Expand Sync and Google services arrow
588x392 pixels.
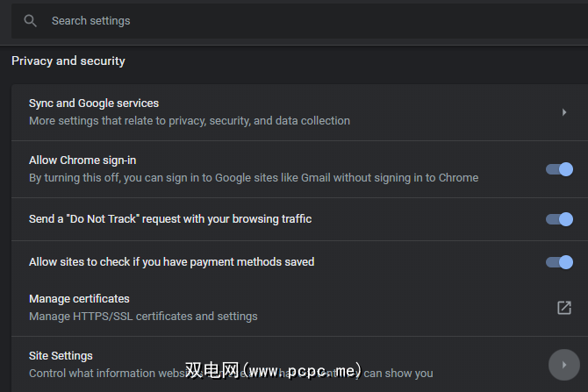(564, 112)
